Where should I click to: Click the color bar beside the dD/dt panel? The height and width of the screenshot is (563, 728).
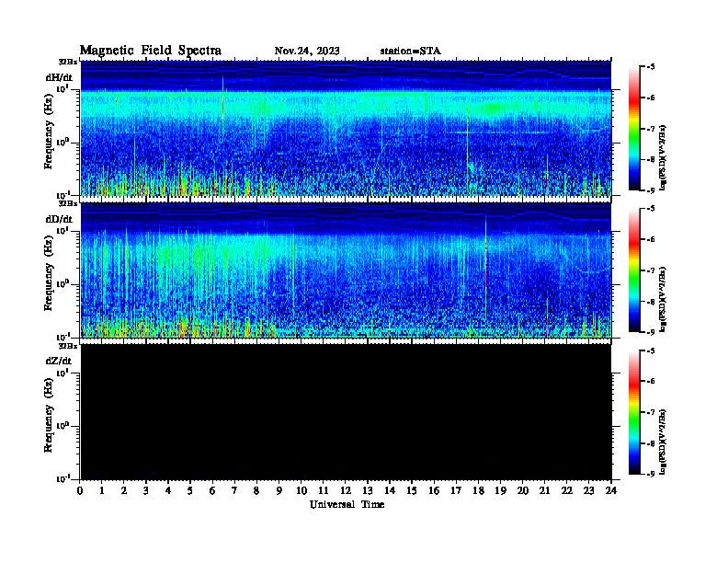tap(634, 270)
